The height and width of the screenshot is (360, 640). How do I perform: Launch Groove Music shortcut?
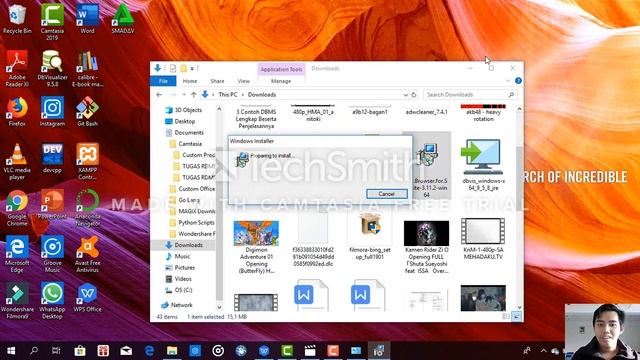pyautogui.click(x=52, y=254)
